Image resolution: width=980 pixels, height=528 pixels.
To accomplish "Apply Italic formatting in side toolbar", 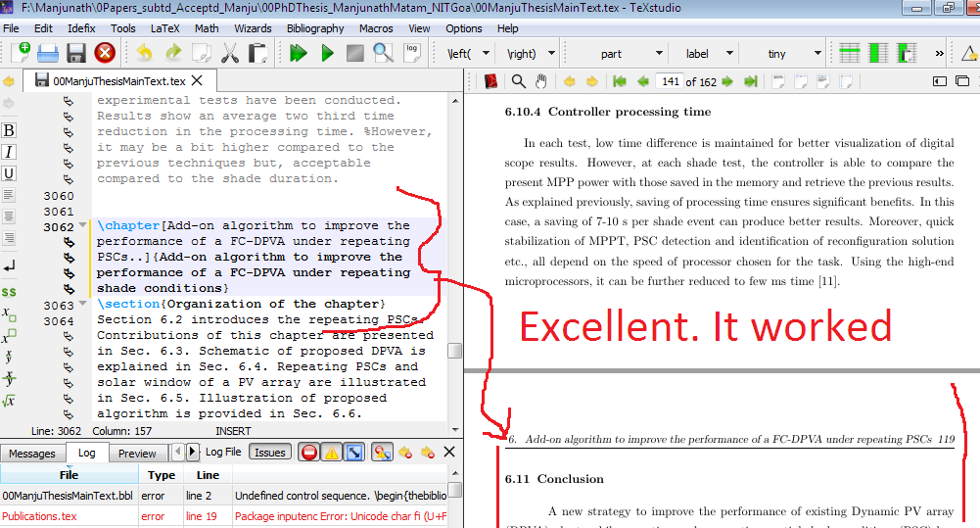I will (9, 152).
